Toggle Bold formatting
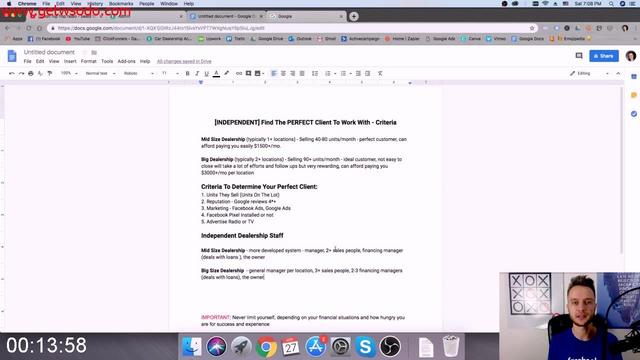The height and width of the screenshot is (360, 640). tap(187, 73)
